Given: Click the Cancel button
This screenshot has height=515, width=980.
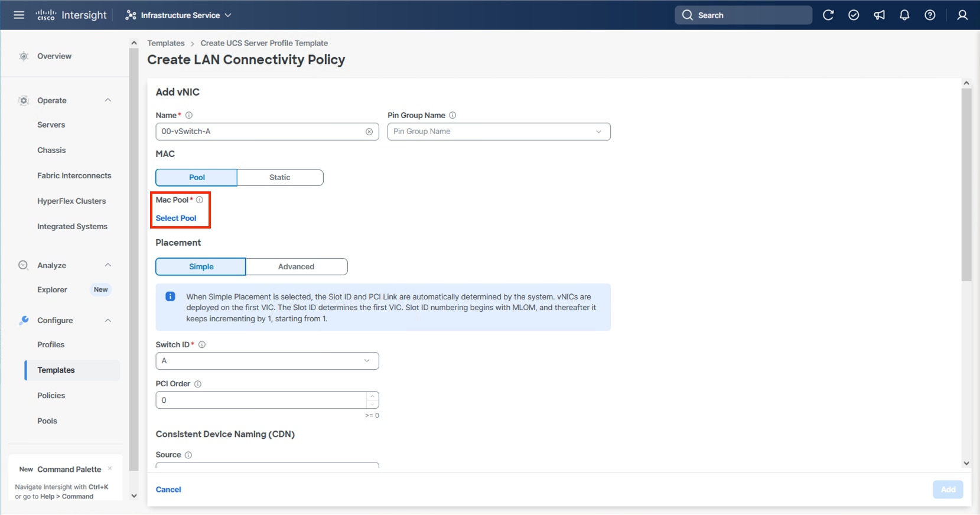Looking at the screenshot, I should 168,489.
